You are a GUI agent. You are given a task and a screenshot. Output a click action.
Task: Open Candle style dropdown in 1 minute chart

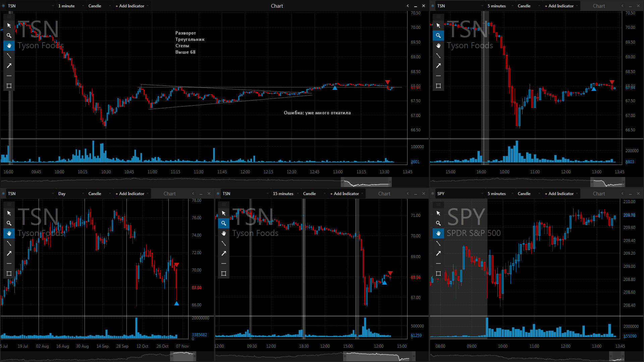click(x=100, y=6)
